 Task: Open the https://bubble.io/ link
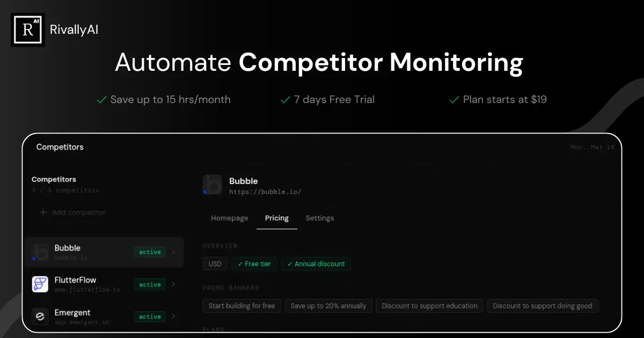(x=265, y=192)
